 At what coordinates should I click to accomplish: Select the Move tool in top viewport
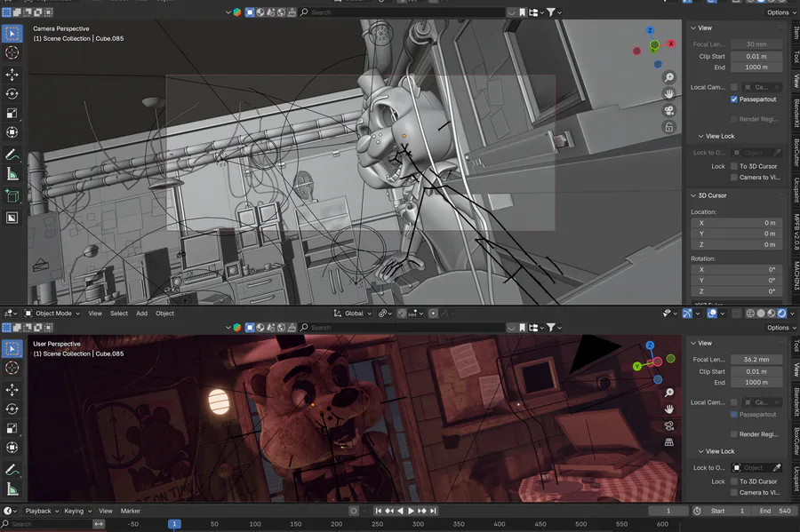pos(12,75)
